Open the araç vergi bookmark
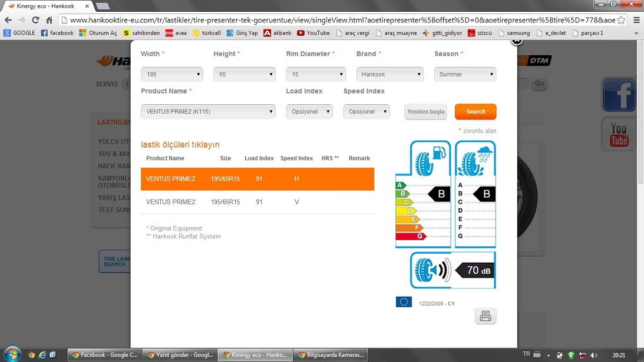Viewport: 644px width, 362px height. (x=353, y=33)
